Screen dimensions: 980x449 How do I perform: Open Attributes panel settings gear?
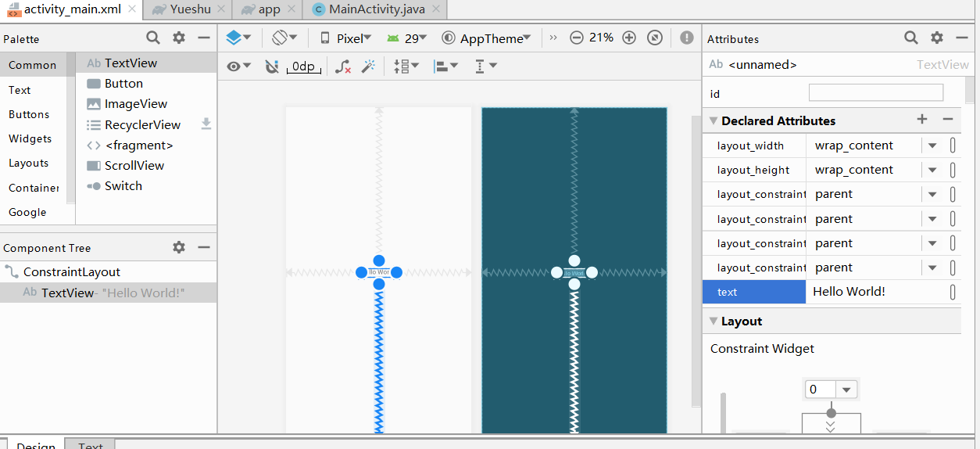(x=937, y=38)
